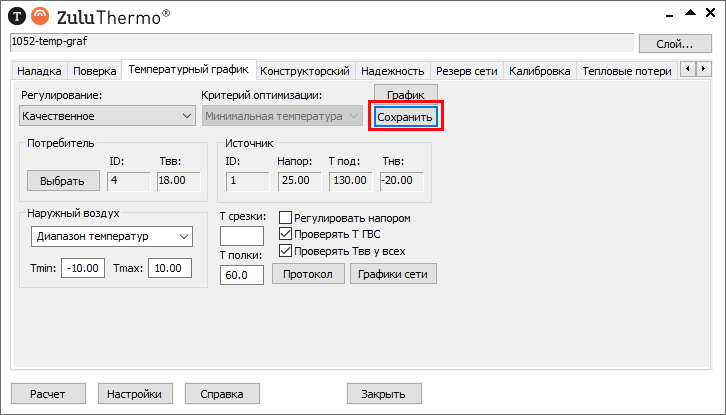
Task: Select the Калибровка tab
Action: (539, 71)
